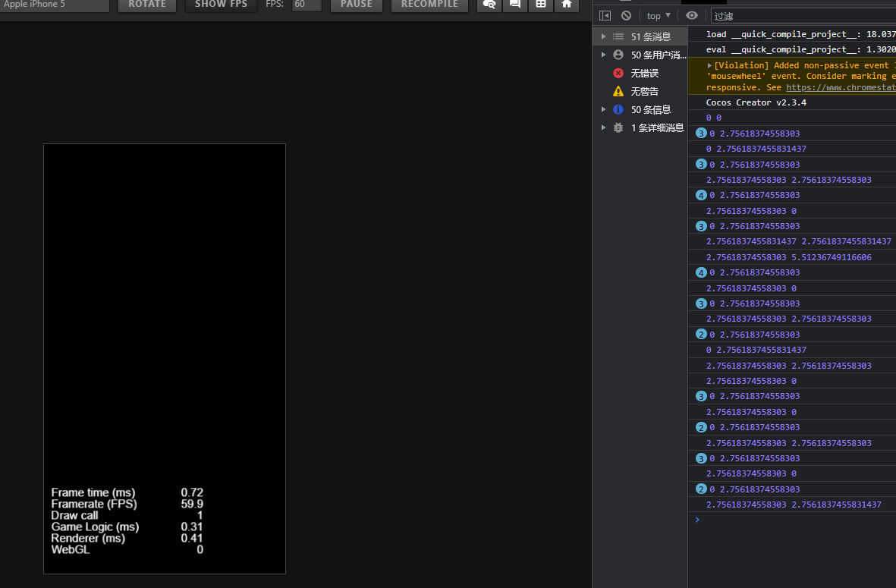Expand the 51 条消息 group
This screenshot has width=896, height=588.
click(603, 36)
